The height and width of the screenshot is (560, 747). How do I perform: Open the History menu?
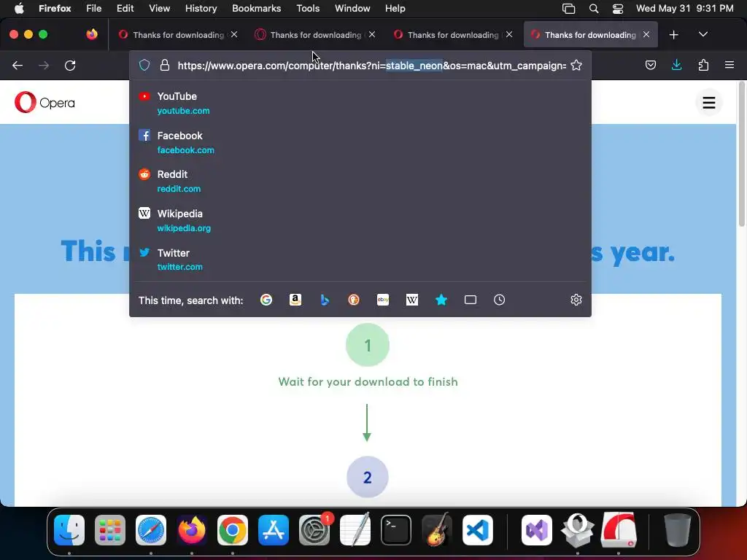tap(201, 8)
